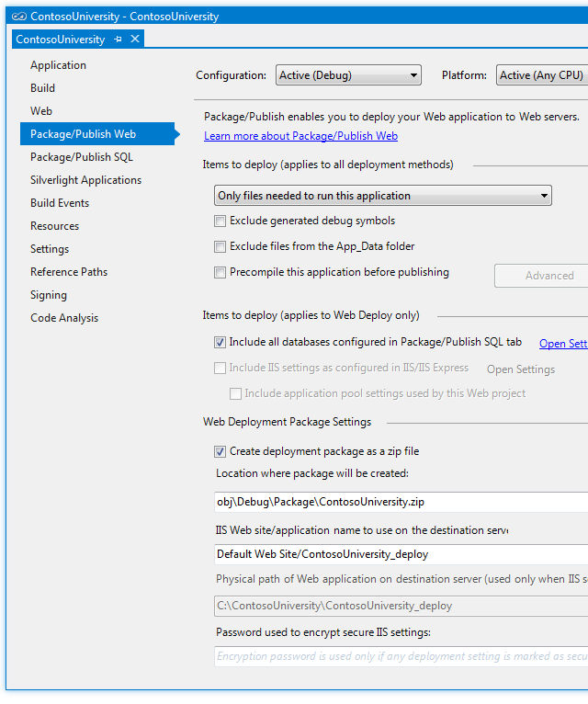Check Precompile this application before publishing
This screenshot has height=704, width=588.
[x=220, y=272]
